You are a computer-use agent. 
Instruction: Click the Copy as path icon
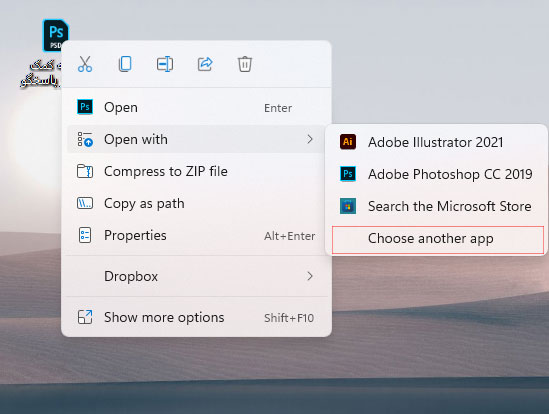coord(85,203)
